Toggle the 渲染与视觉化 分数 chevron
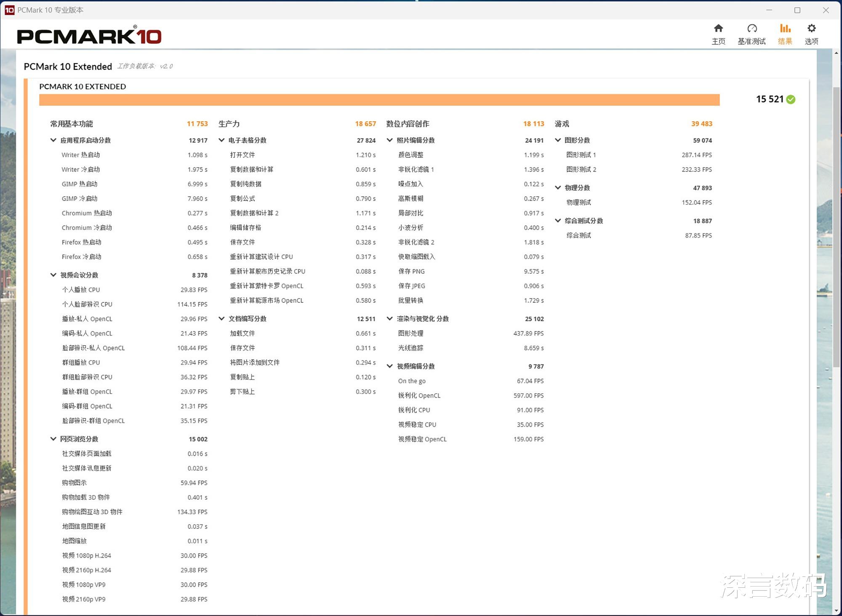842x616 pixels. point(390,319)
